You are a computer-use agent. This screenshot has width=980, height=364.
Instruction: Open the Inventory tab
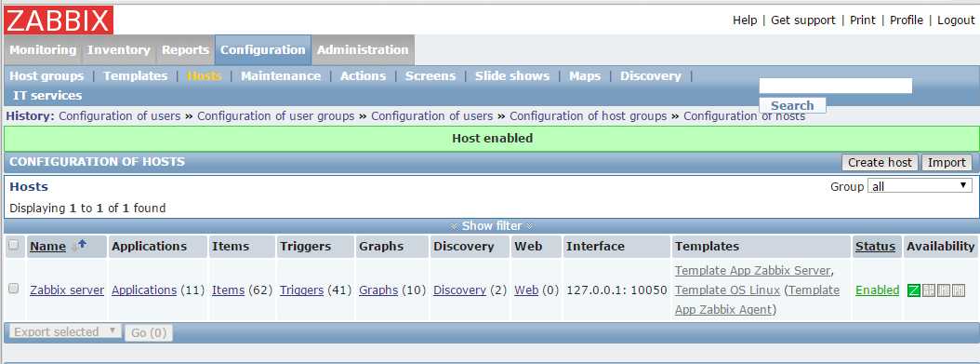(119, 50)
